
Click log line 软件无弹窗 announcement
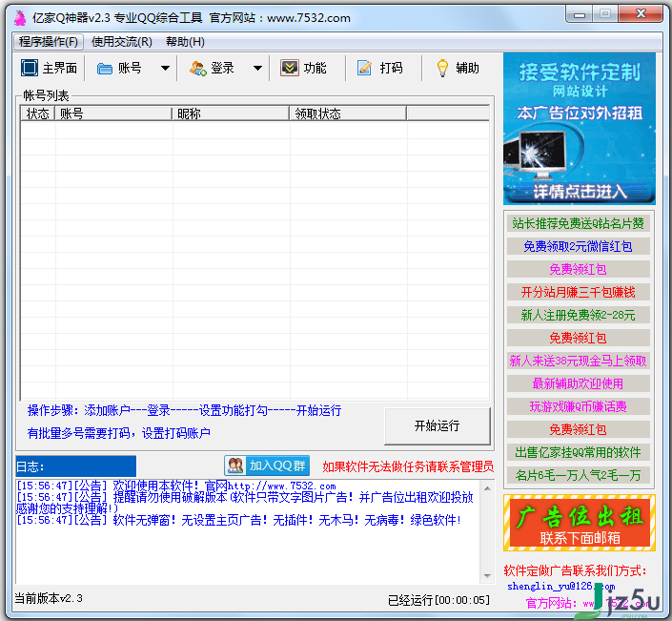coord(238,520)
